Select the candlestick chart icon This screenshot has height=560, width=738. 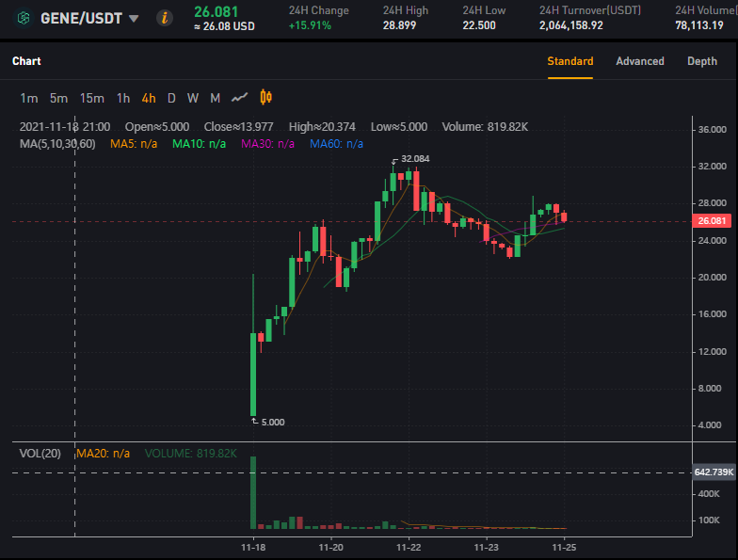tap(265, 98)
